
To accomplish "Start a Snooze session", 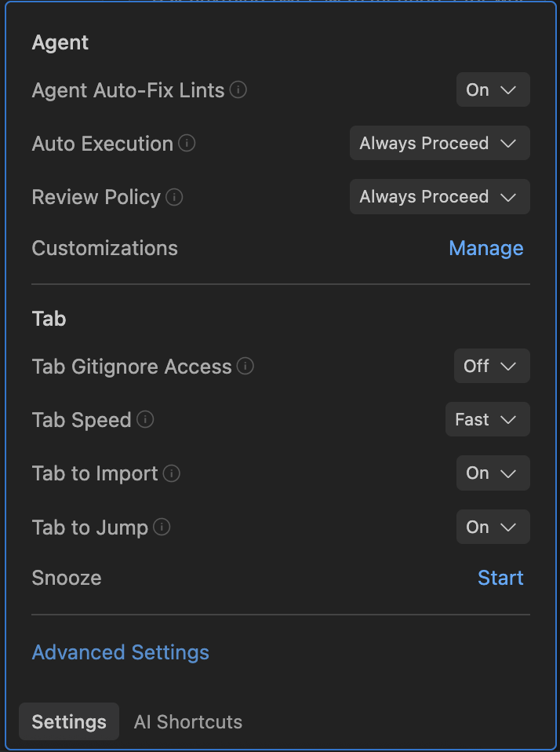I will point(500,578).
